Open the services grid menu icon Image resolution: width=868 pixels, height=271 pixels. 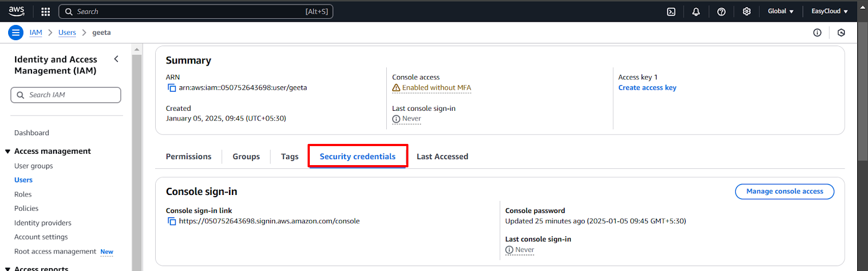point(46,11)
